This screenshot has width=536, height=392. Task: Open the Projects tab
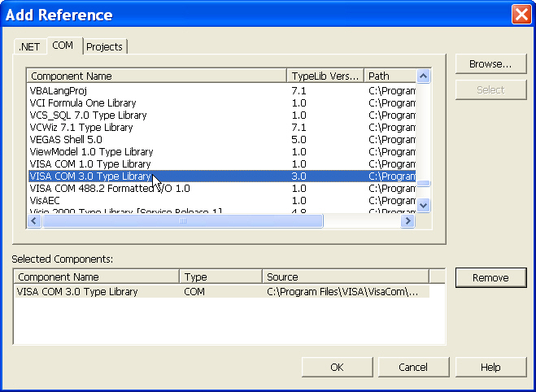click(104, 47)
